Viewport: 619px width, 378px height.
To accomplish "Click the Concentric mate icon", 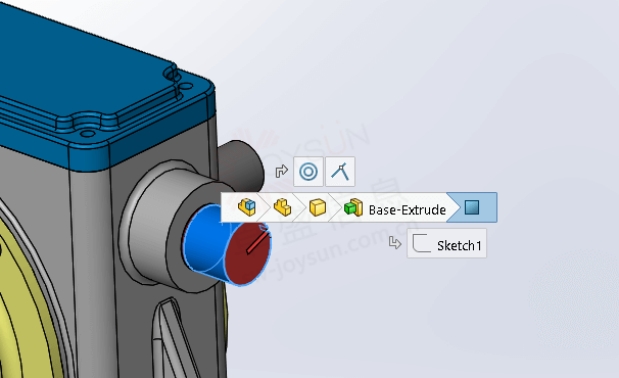I will point(308,172).
